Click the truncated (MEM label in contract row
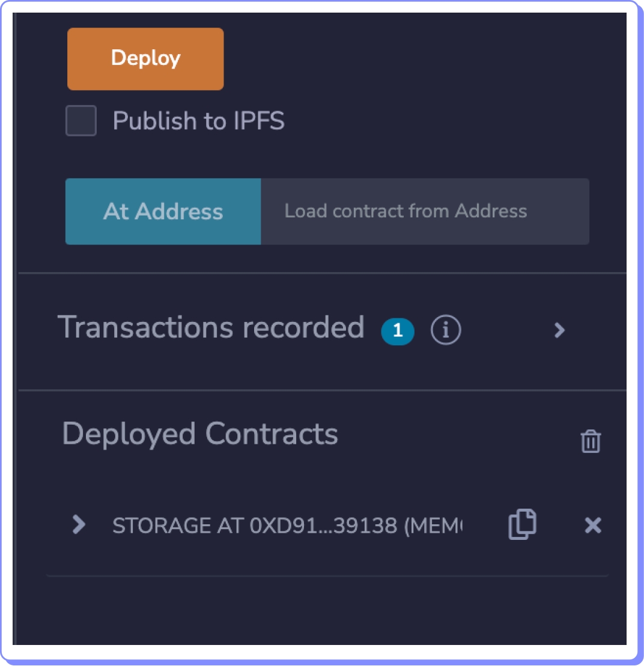644x666 pixels. 433,526
